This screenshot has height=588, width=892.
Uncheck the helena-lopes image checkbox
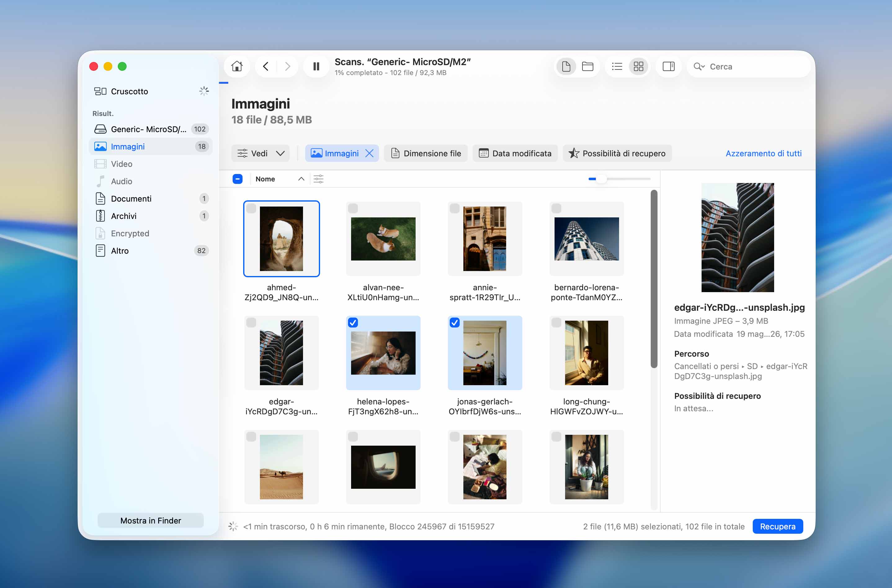coord(353,323)
